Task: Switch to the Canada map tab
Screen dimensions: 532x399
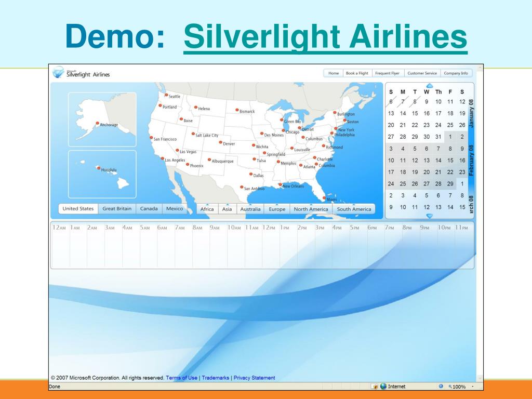Action: pos(149,209)
